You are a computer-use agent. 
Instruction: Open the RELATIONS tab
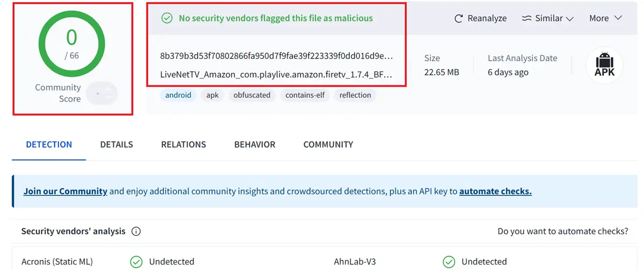(184, 144)
